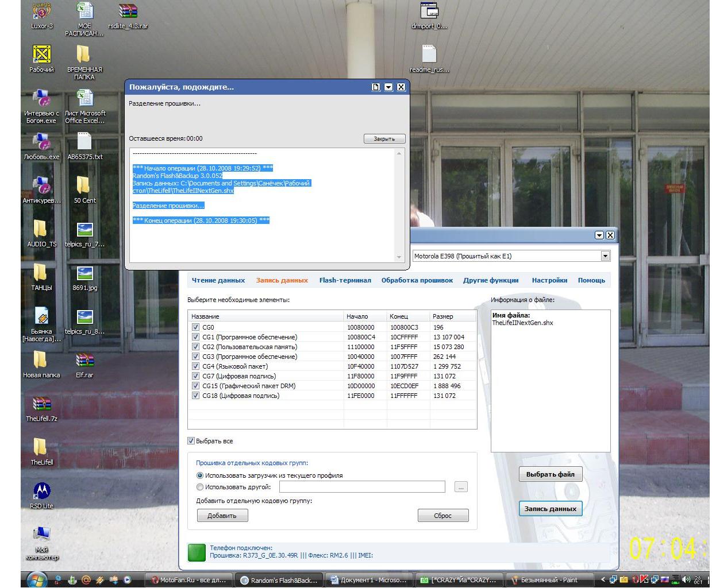Open the Flash-терминал tab
Viewport: 712px width, 588px height.
coord(345,280)
